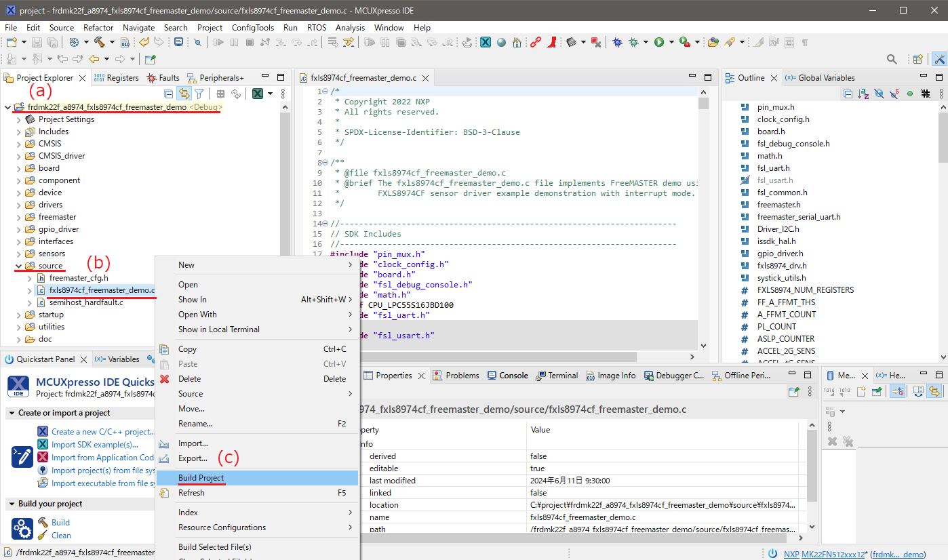
Task: Collapse the 'Create or import a project' section
Action: 12,413
